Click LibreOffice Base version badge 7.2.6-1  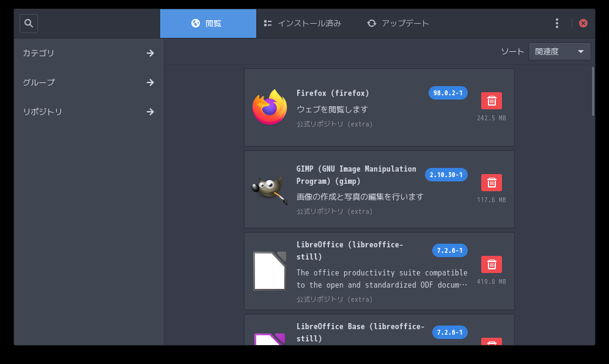tap(450, 333)
